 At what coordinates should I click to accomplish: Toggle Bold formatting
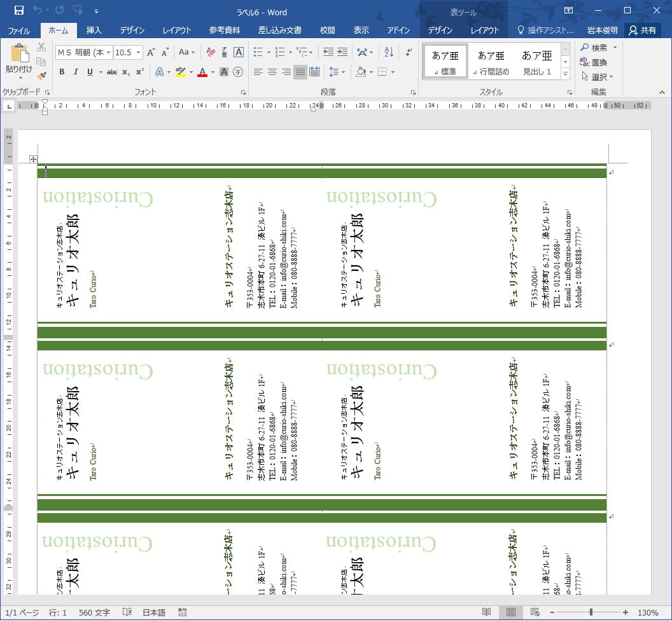62,72
